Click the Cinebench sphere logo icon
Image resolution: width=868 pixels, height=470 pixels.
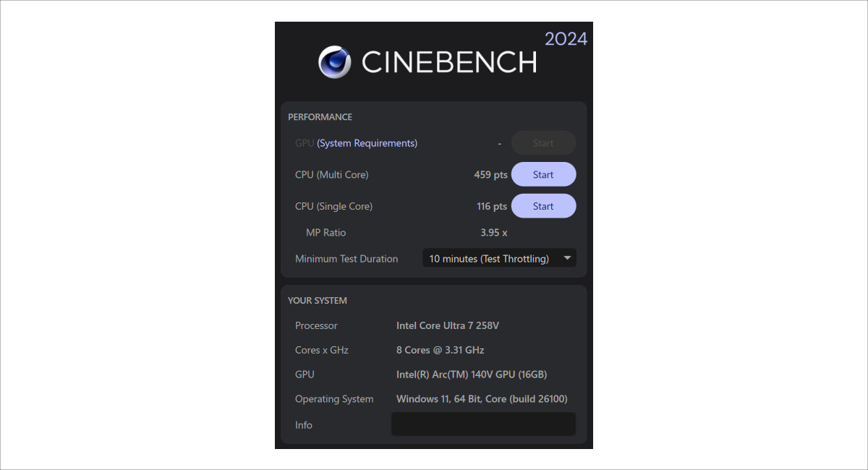pos(335,62)
